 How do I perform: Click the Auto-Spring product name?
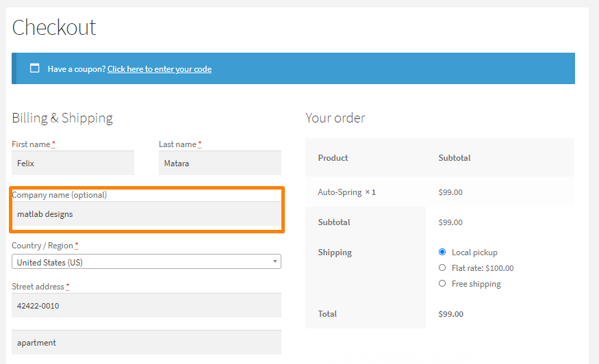coord(340,192)
